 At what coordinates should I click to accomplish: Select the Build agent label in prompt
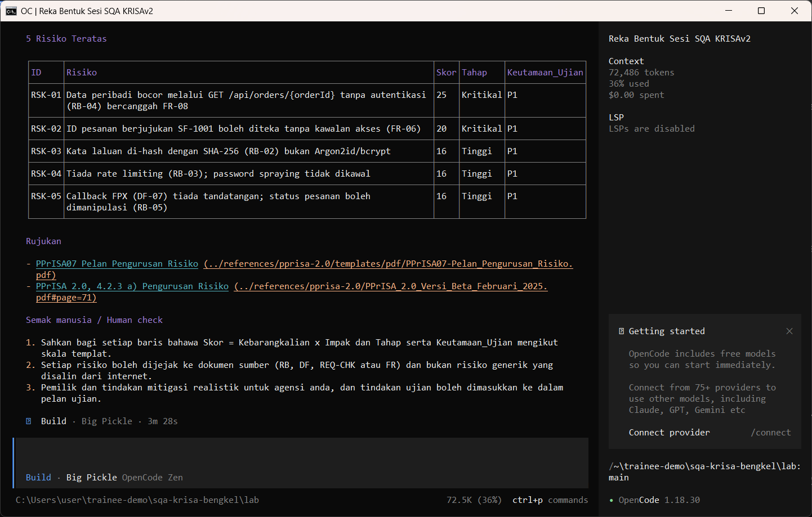point(38,478)
